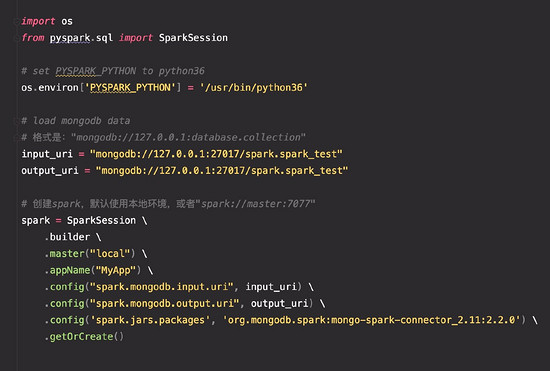The width and height of the screenshot is (550, 371).
Task: Click the 'spark' variable being assigned
Action: (35, 221)
